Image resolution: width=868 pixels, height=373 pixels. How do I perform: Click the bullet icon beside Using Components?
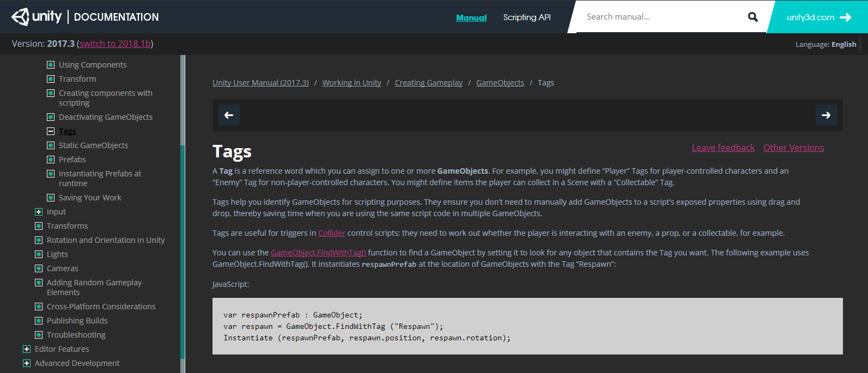pyautogui.click(x=51, y=65)
